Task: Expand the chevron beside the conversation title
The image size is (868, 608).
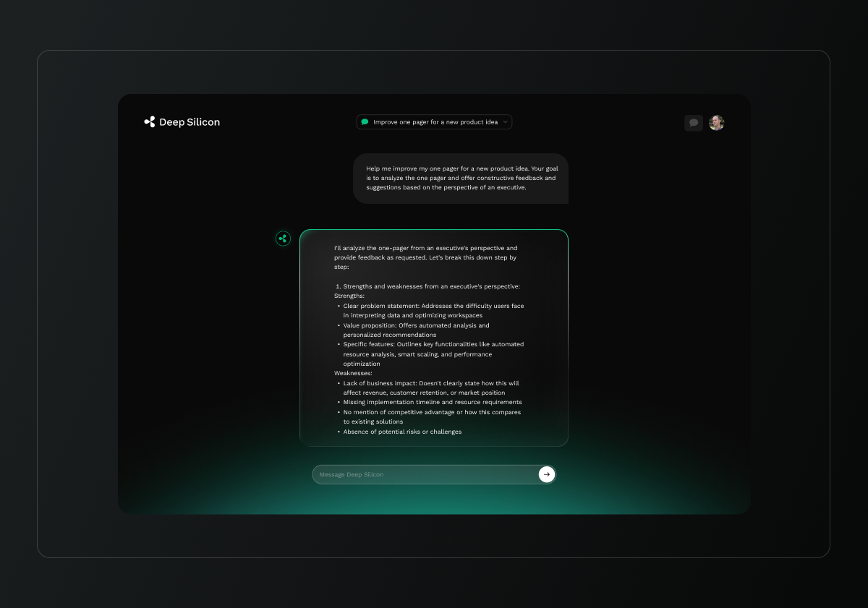Action: click(505, 122)
